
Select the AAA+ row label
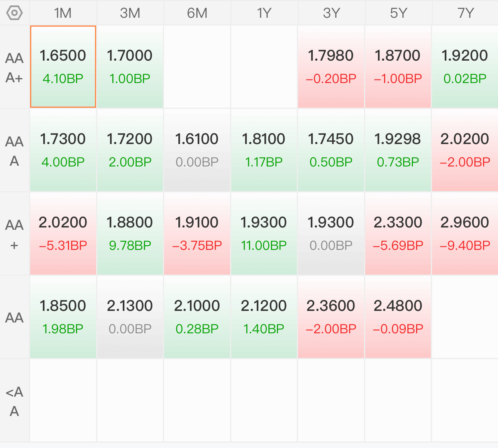[14, 68]
